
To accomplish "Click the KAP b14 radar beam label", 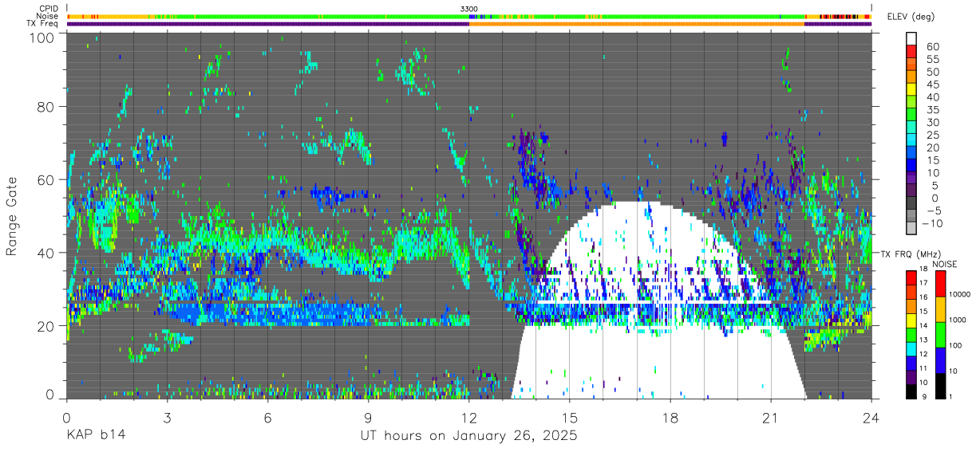I will tap(96, 436).
